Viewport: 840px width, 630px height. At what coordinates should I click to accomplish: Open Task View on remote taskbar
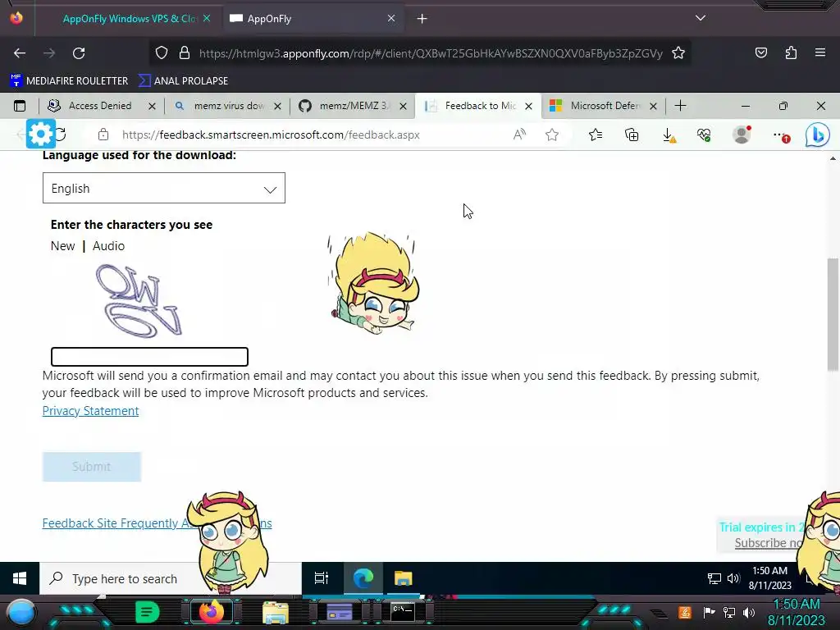(x=322, y=578)
